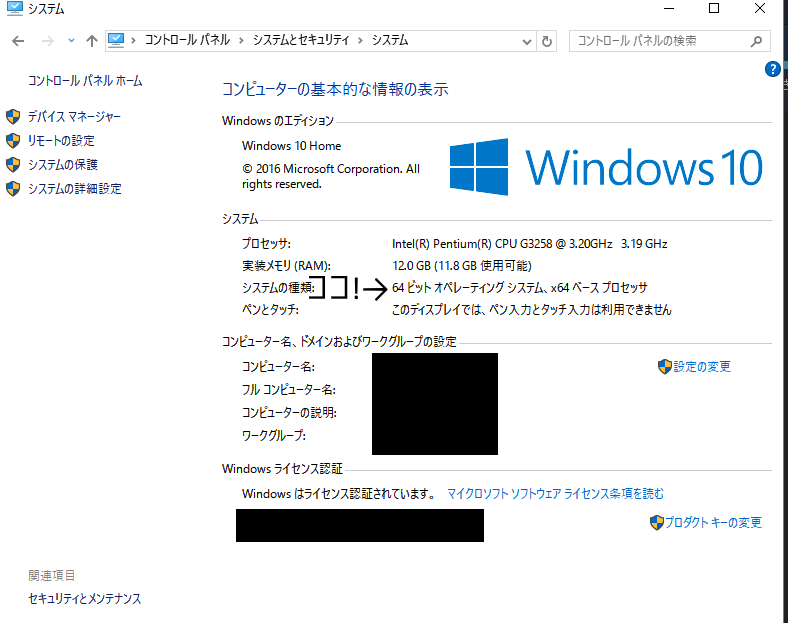Viewport: 788px width, 623px height.
Task: Open デバイス マネージャー link
Action: pyautogui.click(x=74, y=117)
